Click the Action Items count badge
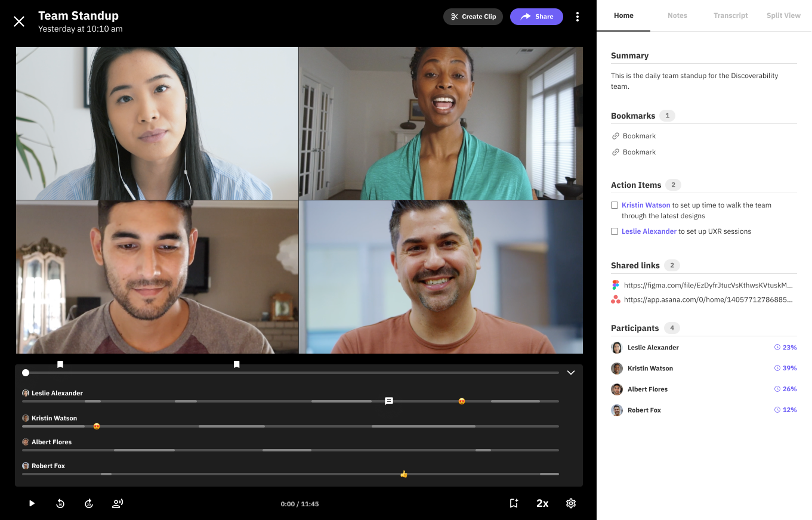The width and height of the screenshot is (812, 520). (673, 185)
